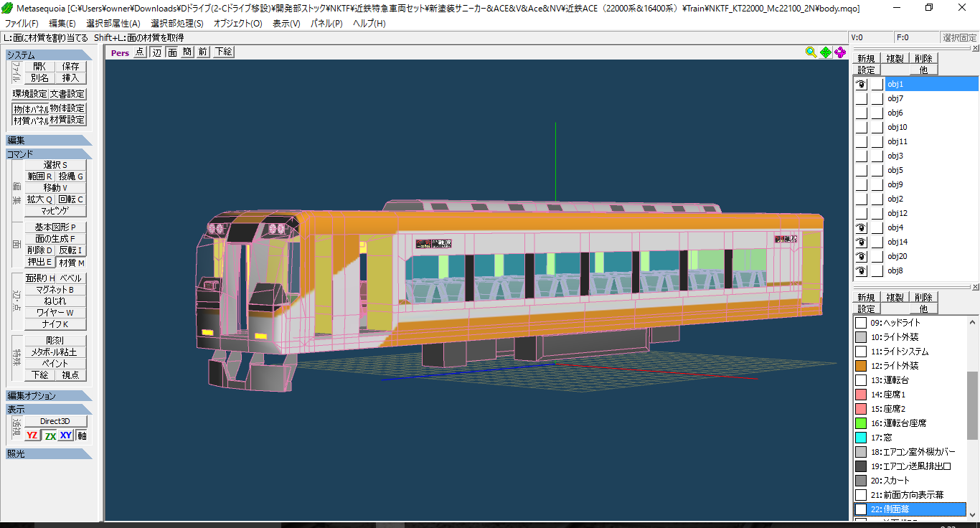Image resolution: width=980 pixels, height=528 pixels.
Task: Close the object panel with its X
Action: (975, 49)
